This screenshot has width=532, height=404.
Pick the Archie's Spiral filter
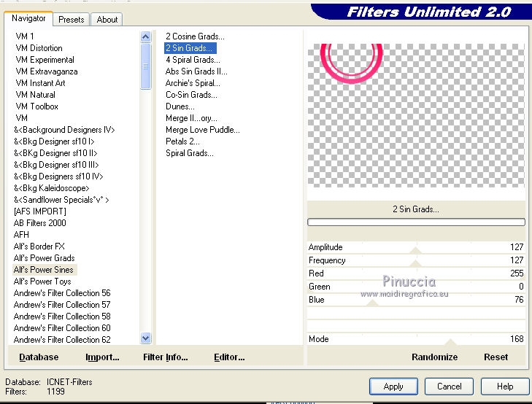point(193,83)
